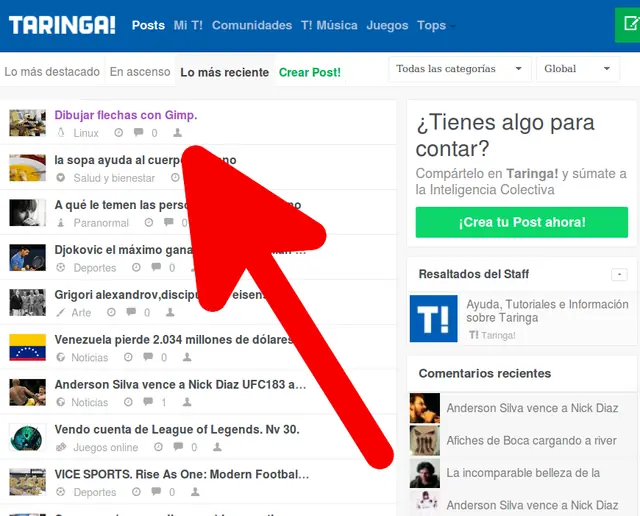This screenshot has height=516, width=640.
Task: Click the Deportes ball icon on Djokovic row
Action: pos(61,267)
